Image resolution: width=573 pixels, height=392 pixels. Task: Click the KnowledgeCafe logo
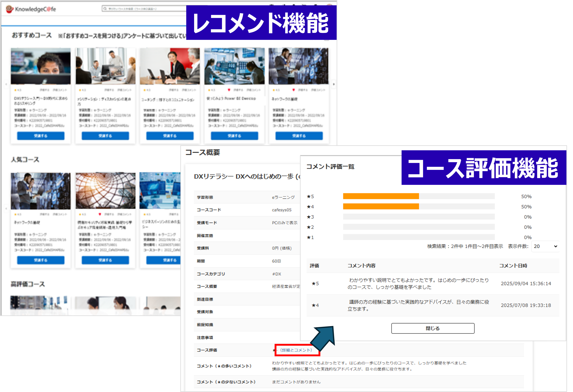coord(31,9)
